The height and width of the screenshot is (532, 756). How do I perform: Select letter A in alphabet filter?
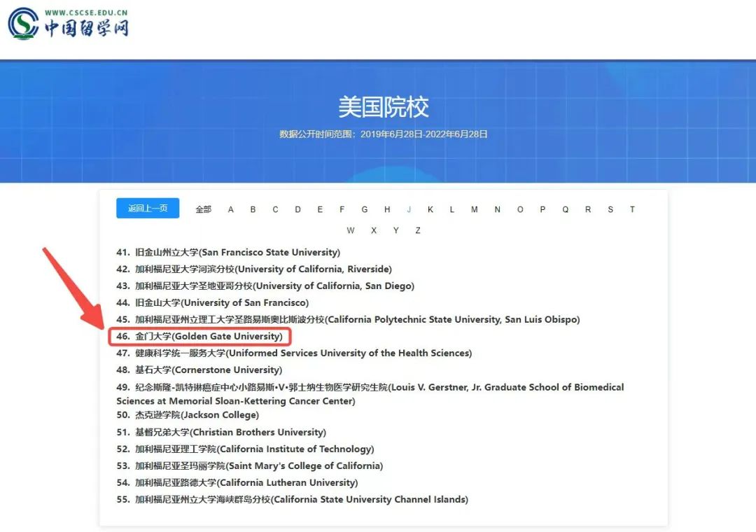[x=231, y=209]
